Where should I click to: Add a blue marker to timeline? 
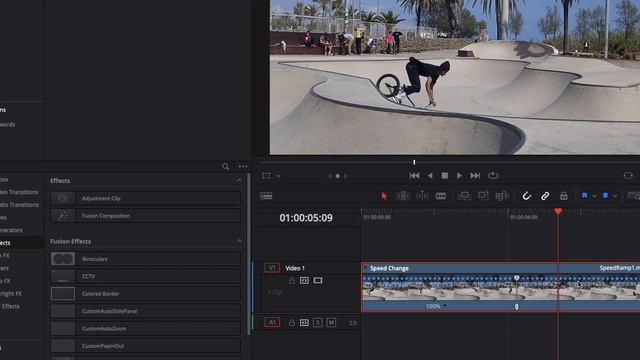pos(605,196)
